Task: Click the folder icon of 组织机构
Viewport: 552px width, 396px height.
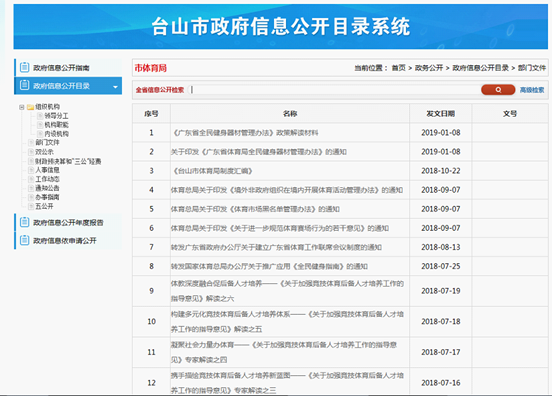Action: [30, 107]
